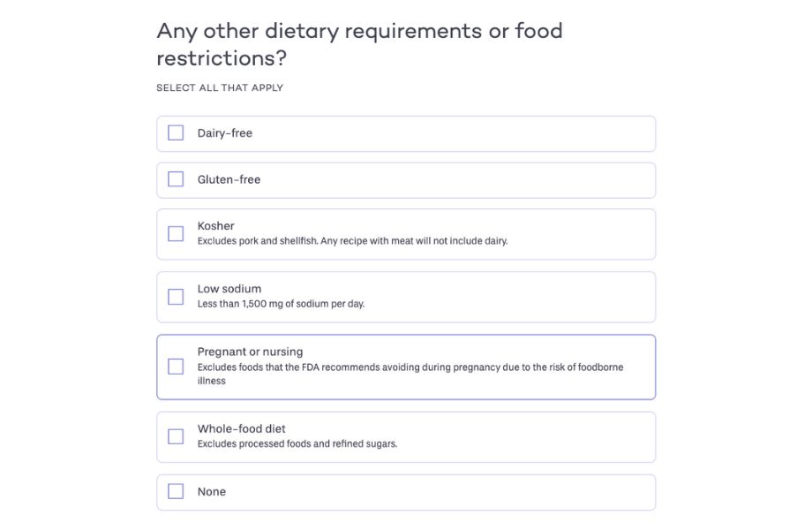Check the Kosher checkbox
This screenshot has height=530, width=812.
pyautogui.click(x=176, y=233)
